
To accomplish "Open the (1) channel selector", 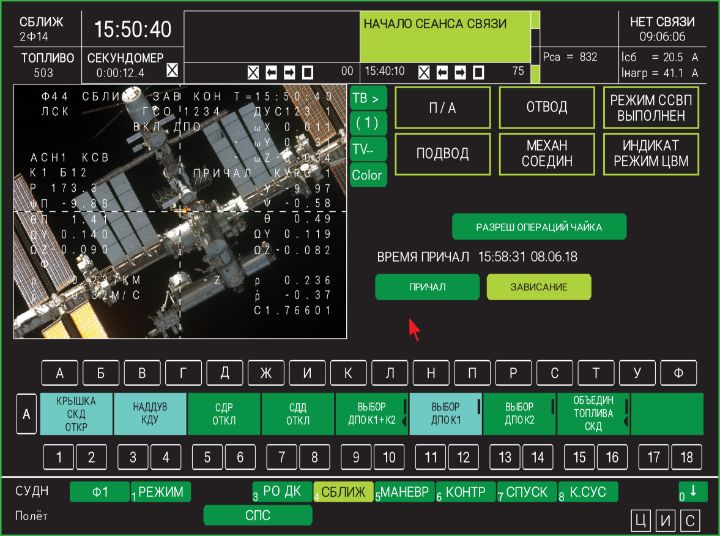I will [367, 123].
